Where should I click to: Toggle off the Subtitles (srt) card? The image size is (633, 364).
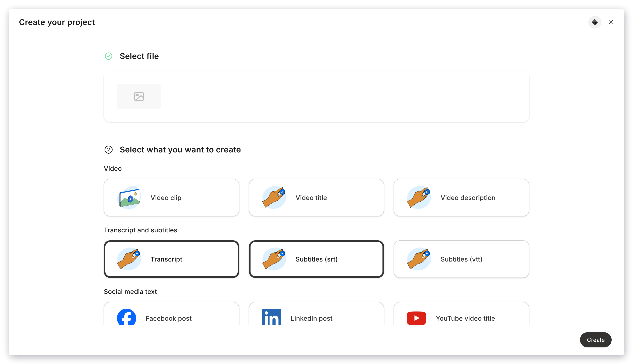click(316, 259)
